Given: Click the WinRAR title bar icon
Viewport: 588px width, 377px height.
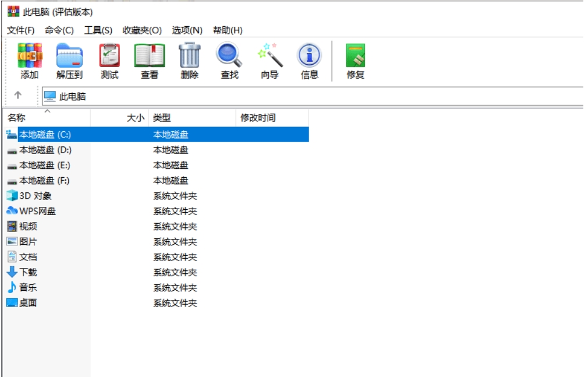Looking at the screenshot, I should point(13,11).
